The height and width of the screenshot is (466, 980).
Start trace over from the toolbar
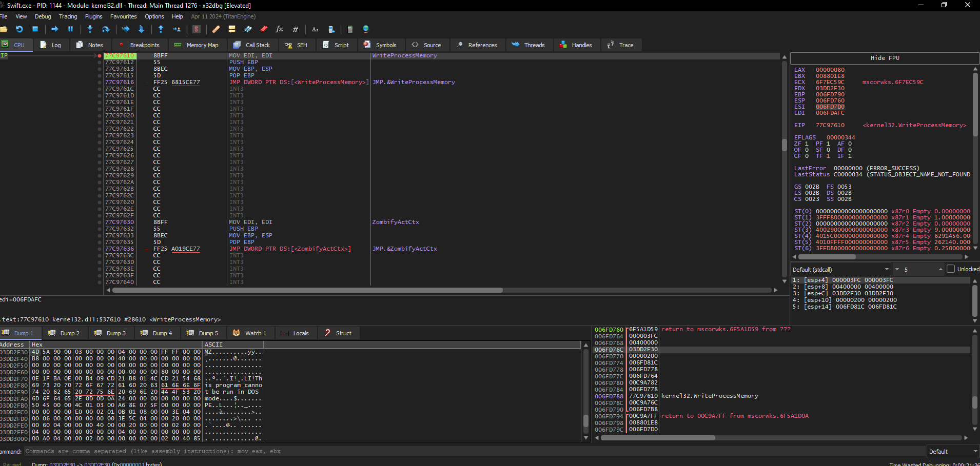pos(142,29)
